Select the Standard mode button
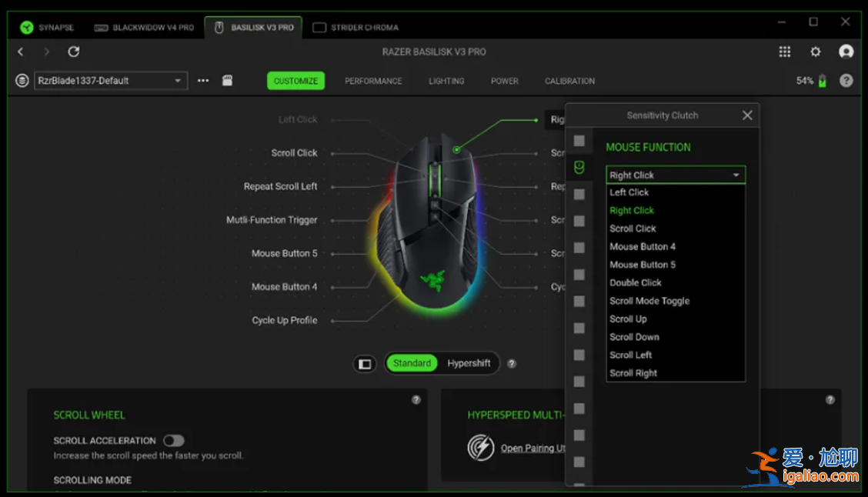This screenshot has width=868, height=497. click(x=412, y=364)
